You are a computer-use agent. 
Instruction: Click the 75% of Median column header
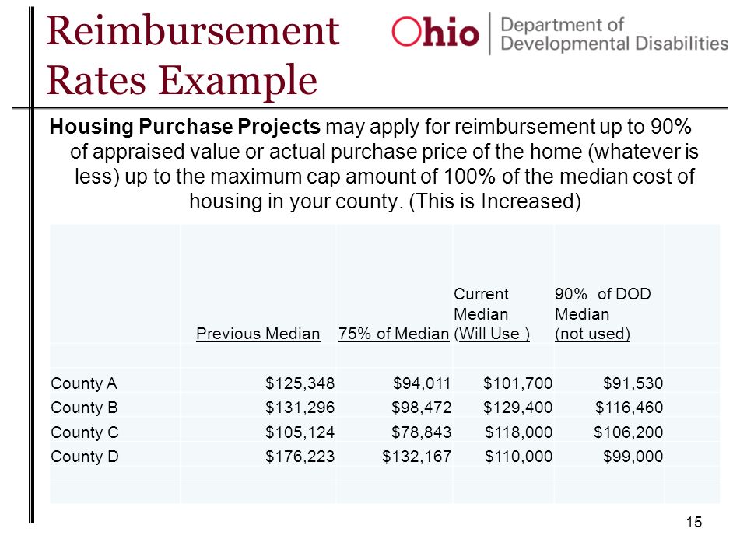394,334
